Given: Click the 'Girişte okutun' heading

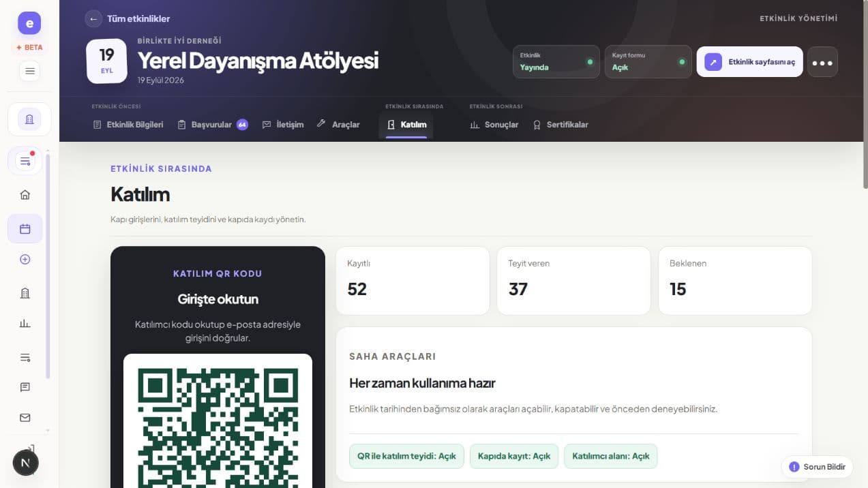Looking at the screenshot, I should 218,299.
